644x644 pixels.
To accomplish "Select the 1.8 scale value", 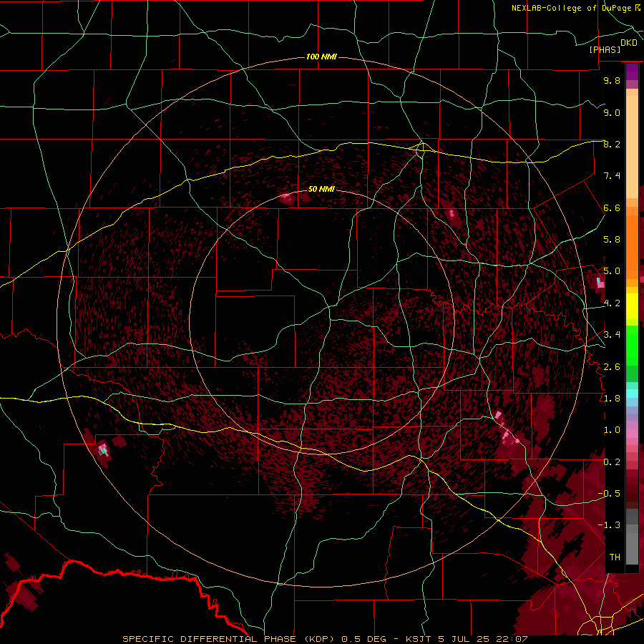I will [x=612, y=399].
